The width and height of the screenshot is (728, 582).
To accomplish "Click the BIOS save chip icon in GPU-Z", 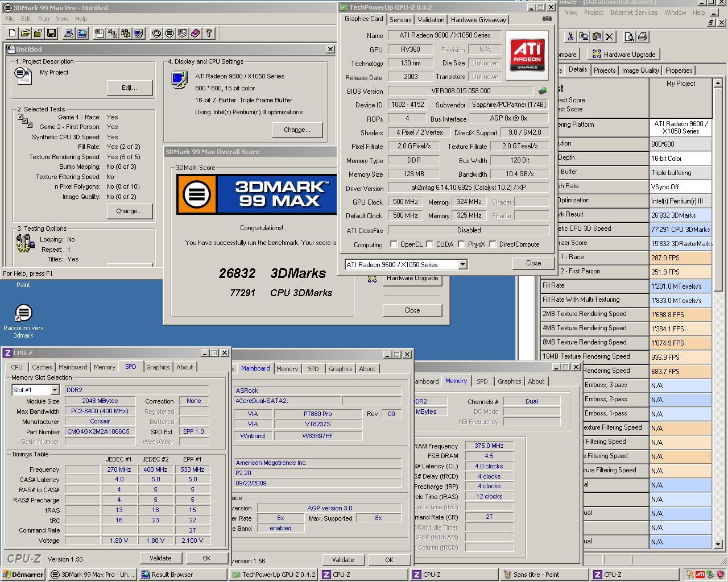I will (543, 91).
